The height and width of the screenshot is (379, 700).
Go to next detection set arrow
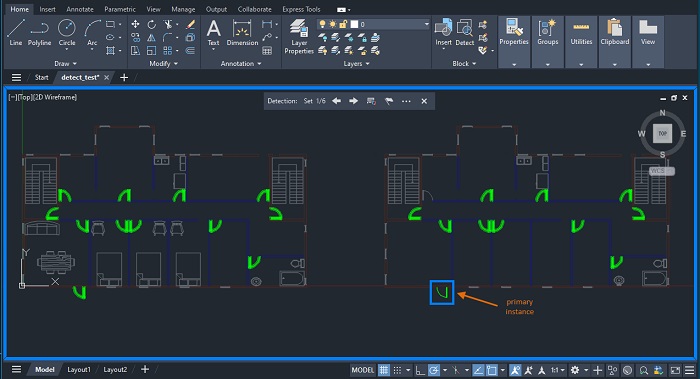[354, 101]
